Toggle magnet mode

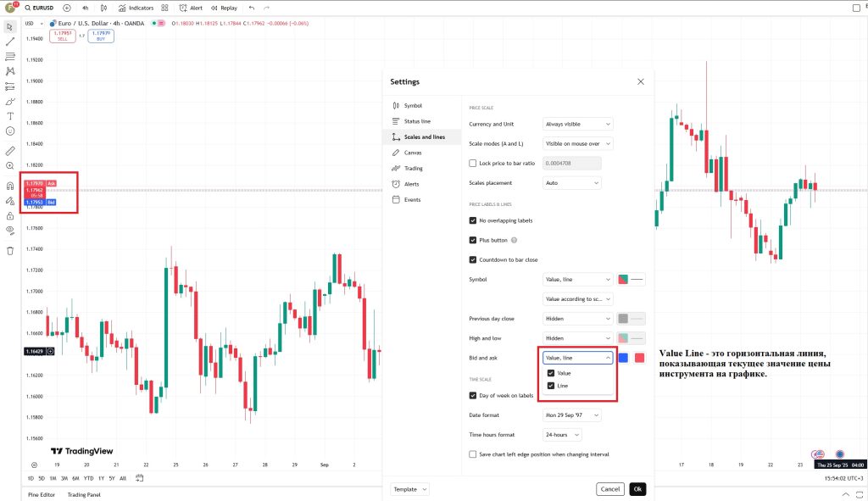pos(10,186)
